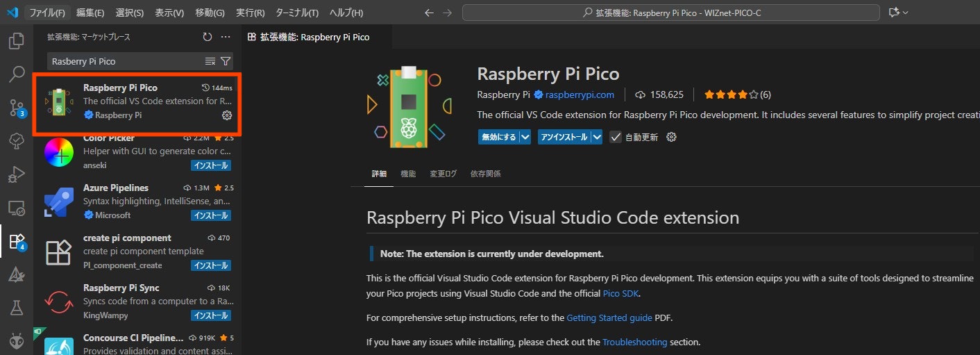980x355 pixels.
Task: Expand the 無効にする dropdown arrow
Action: [525, 137]
